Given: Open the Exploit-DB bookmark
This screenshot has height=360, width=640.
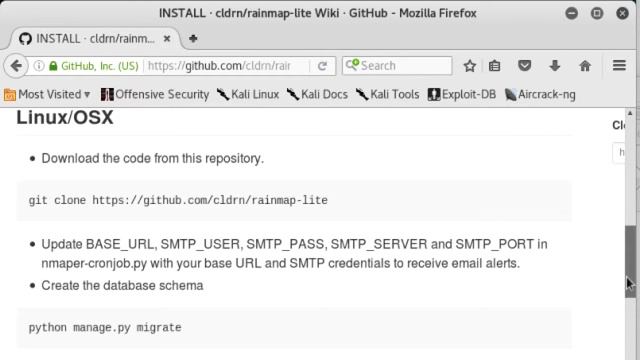Looking at the screenshot, I should [x=462, y=94].
